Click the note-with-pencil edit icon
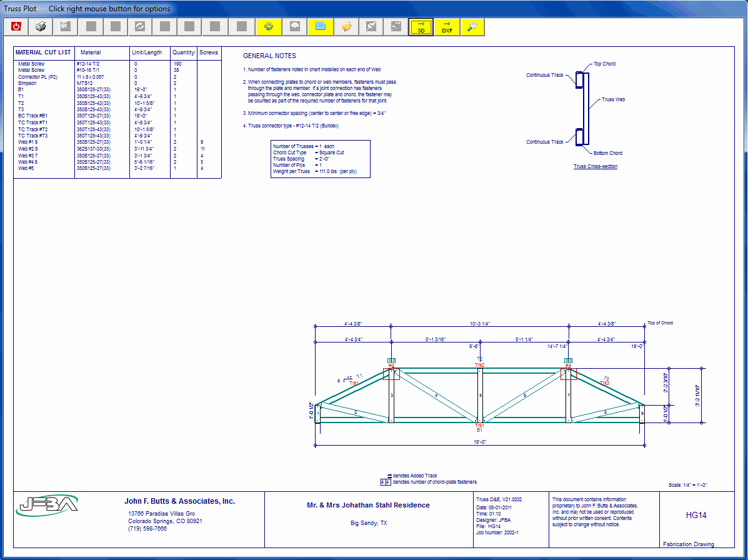Screen dimensions: 748x560 (346, 27)
